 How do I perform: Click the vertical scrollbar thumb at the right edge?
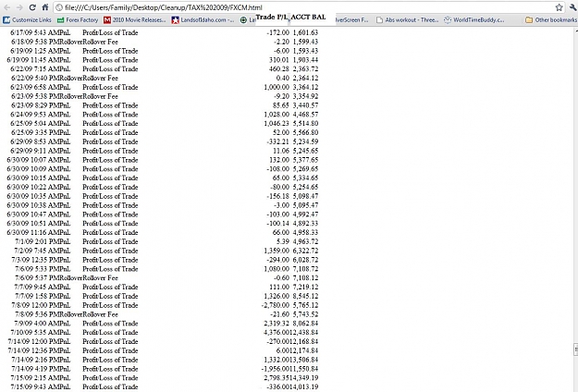pyautogui.click(x=576, y=349)
